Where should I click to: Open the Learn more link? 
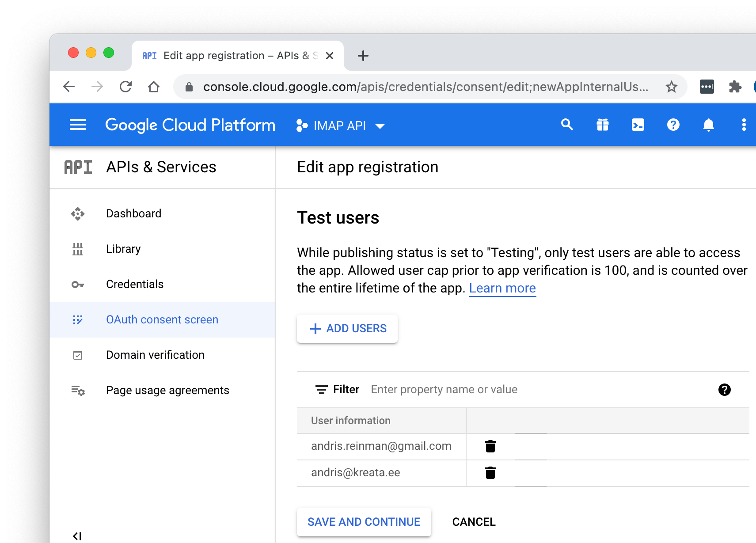[x=502, y=288]
